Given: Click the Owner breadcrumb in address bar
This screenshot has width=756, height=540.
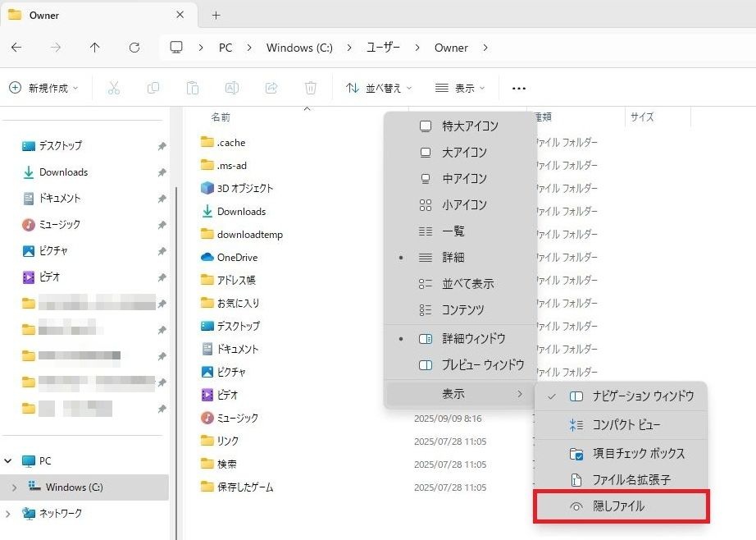Looking at the screenshot, I should 451,48.
